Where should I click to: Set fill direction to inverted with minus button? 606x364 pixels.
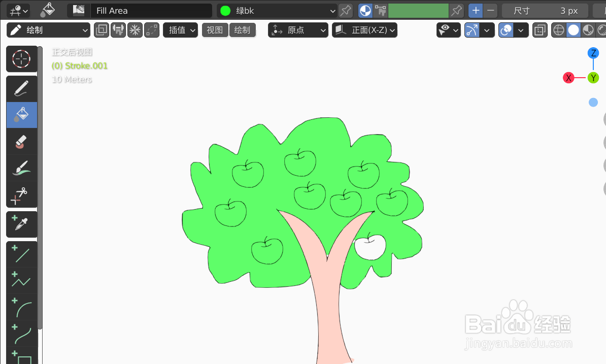[491, 11]
